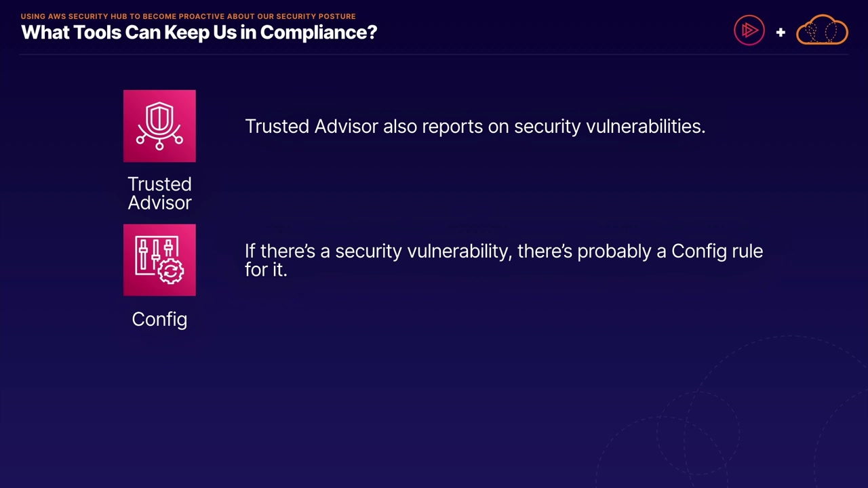Click the plus sign between the logos
The width and height of the screenshot is (868, 488).
[781, 32]
